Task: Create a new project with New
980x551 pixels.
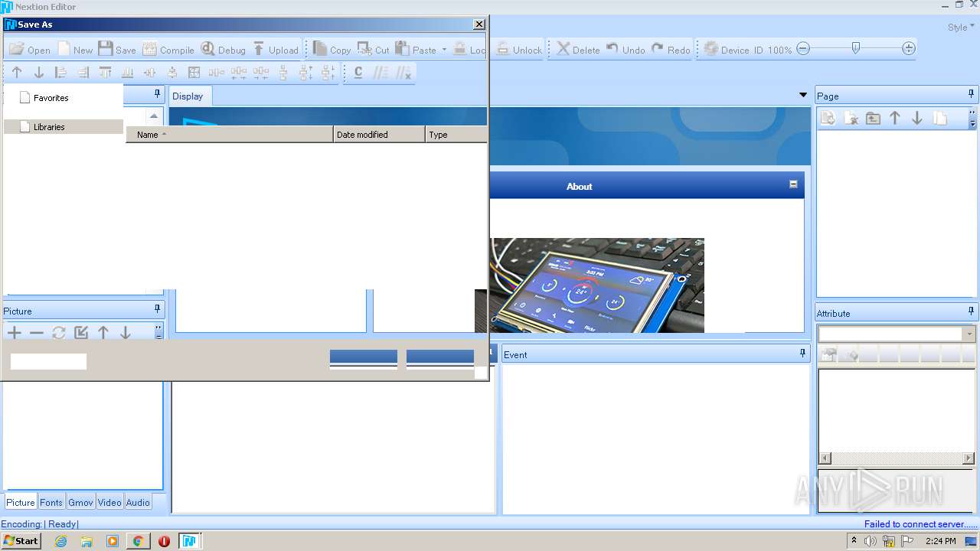Action: pos(75,49)
